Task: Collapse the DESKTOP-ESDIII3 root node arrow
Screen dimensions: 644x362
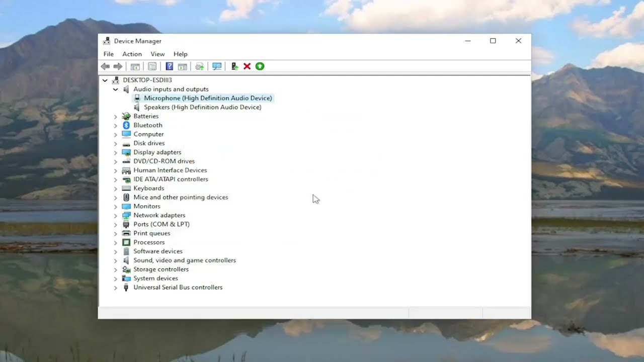Action: click(x=105, y=80)
